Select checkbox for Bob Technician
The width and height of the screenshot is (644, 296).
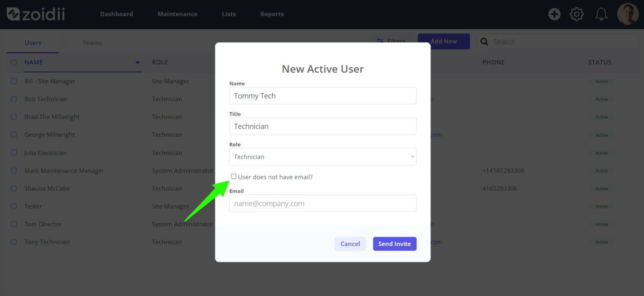[14, 99]
